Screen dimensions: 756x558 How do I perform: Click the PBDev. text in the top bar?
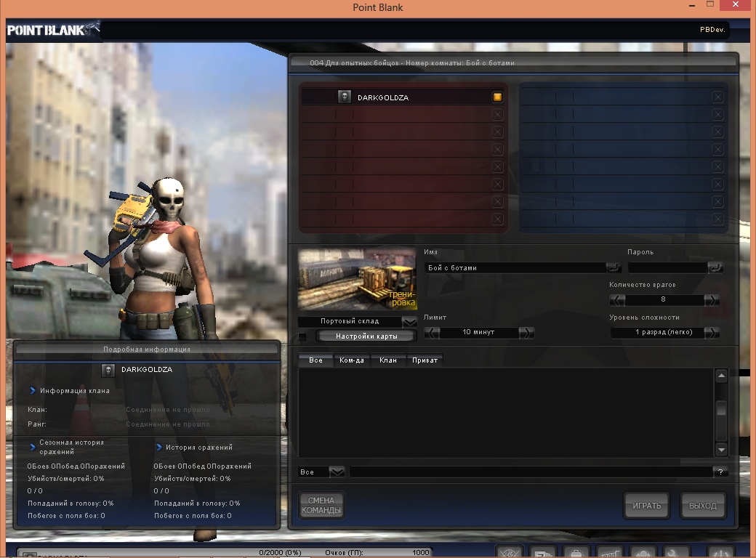(712, 30)
